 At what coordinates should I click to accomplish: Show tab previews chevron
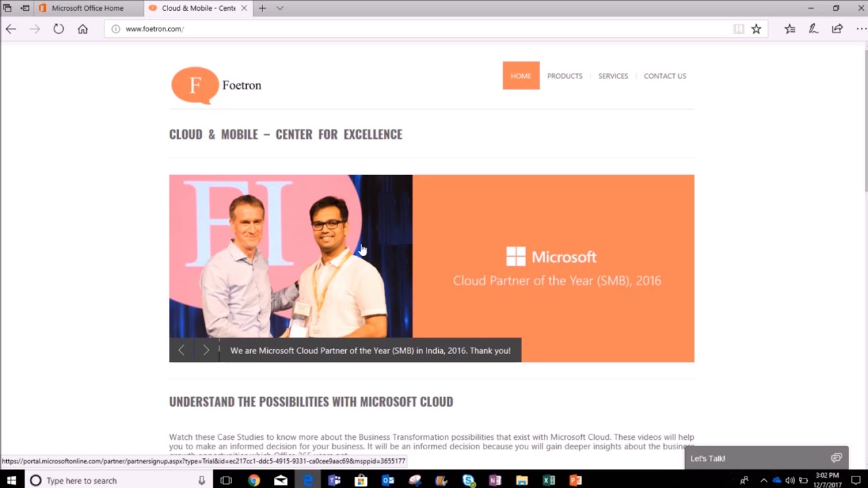(x=280, y=8)
